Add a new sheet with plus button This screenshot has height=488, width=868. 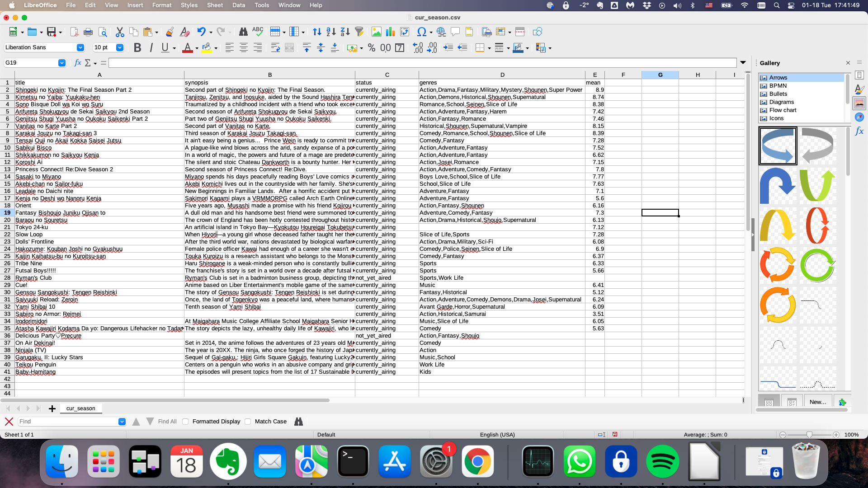52,408
